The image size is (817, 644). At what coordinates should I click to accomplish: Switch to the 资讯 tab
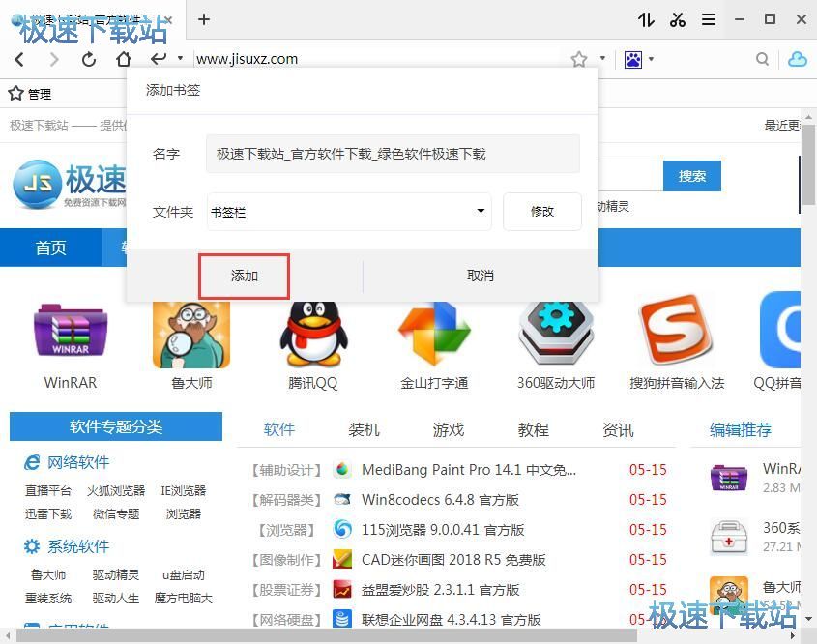click(x=618, y=430)
